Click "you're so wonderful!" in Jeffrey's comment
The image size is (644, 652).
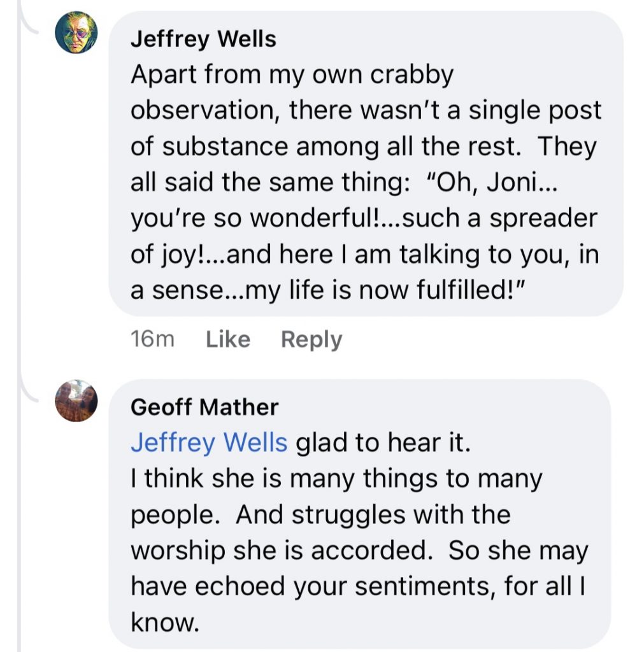click(x=257, y=219)
